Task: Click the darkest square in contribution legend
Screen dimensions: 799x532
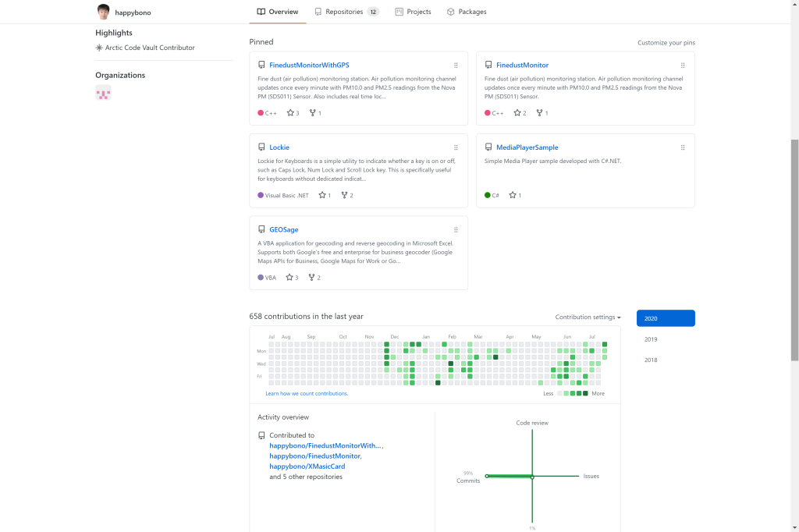Action: click(585, 393)
